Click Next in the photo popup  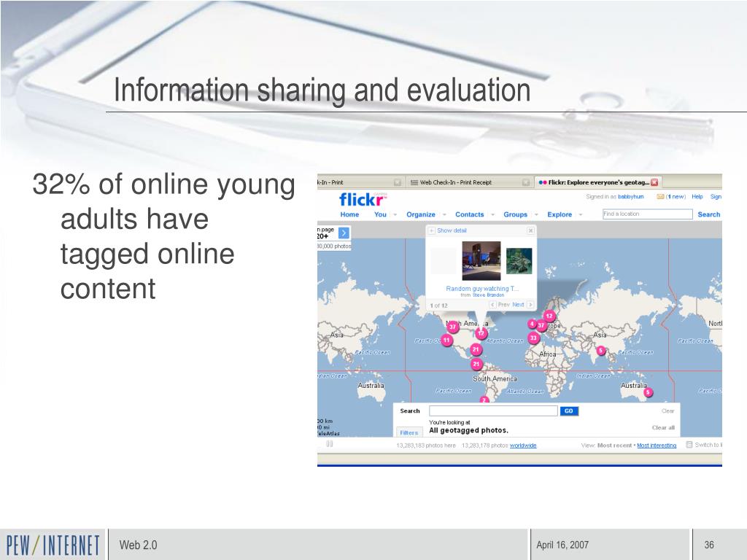point(518,305)
